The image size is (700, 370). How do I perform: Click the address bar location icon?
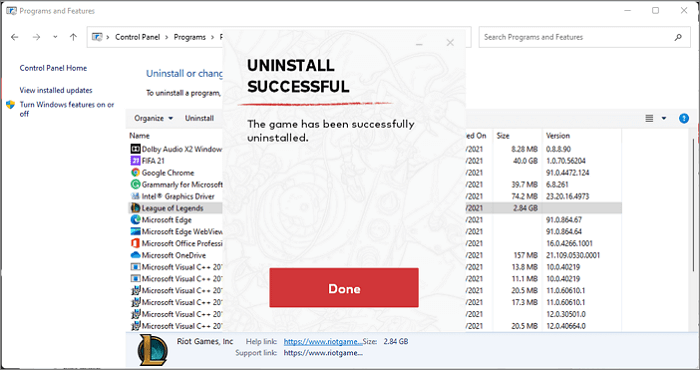click(x=97, y=37)
